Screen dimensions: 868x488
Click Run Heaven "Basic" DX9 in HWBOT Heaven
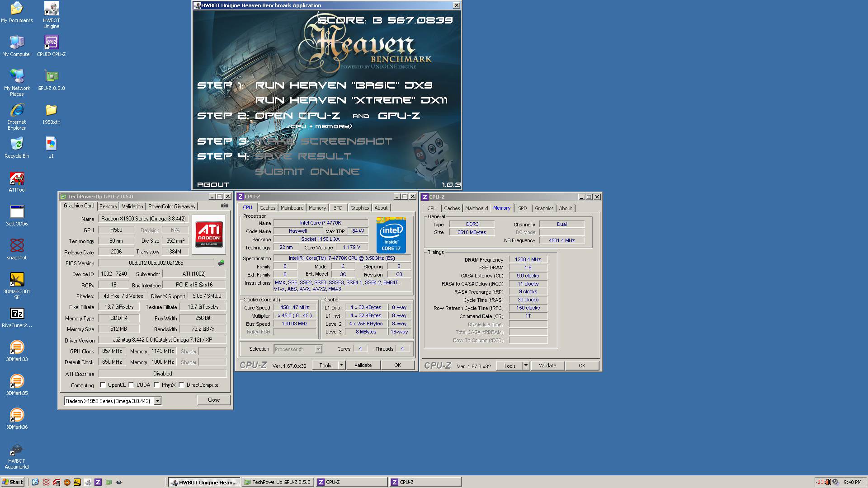[x=344, y=85]
